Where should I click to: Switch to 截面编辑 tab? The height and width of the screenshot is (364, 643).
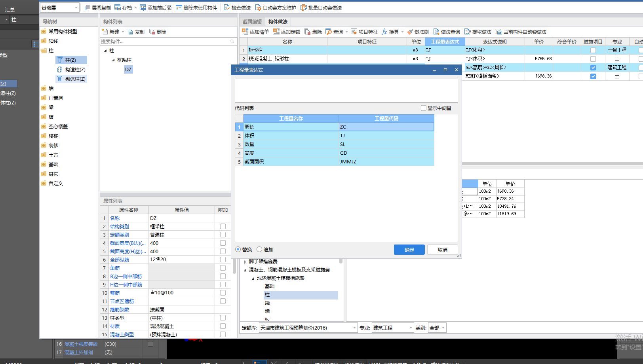click(252, 22)
